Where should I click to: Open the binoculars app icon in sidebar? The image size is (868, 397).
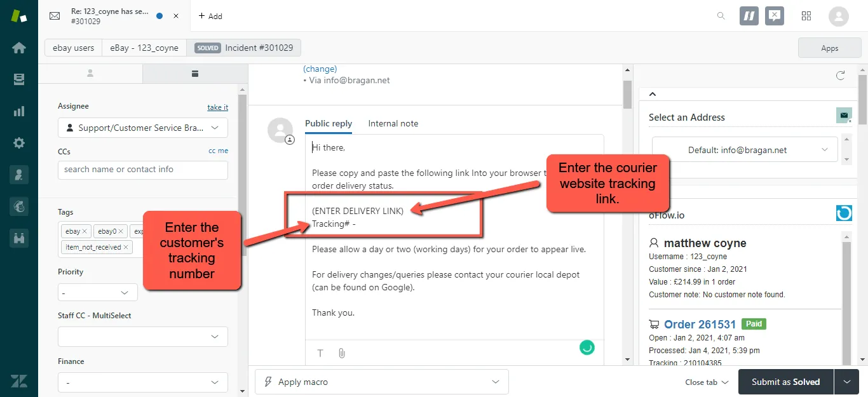[19, 238]
